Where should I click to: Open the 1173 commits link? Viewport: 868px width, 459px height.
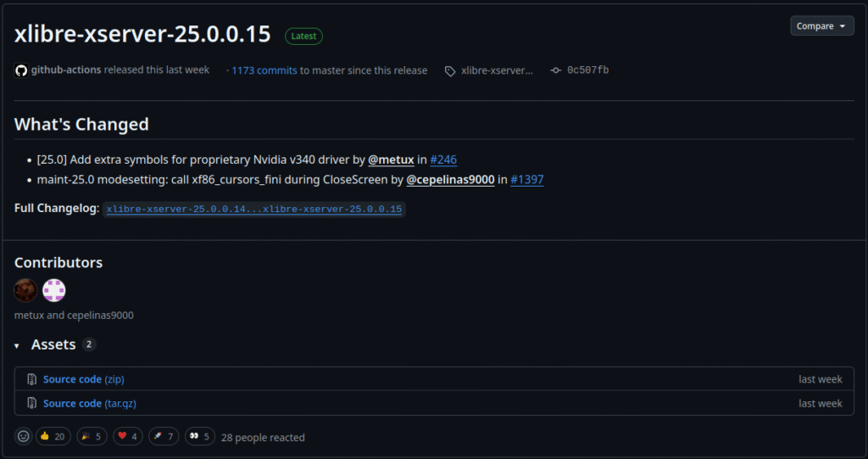coord(264,70)
